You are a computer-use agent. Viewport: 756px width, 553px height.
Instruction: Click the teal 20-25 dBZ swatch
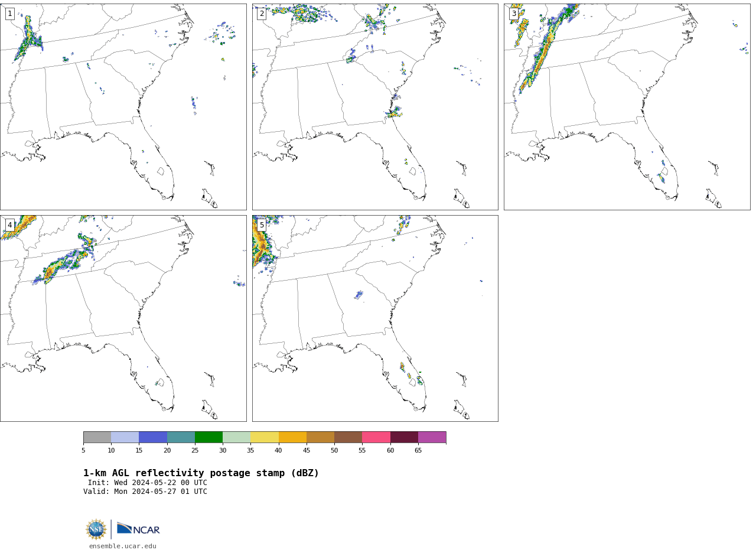click(x=181, y=437)
